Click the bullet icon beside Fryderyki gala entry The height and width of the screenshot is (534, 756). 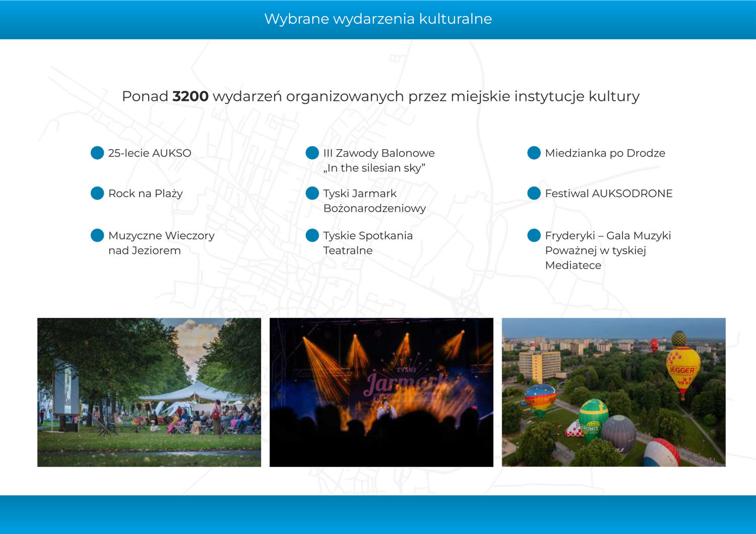click(535, 235)
